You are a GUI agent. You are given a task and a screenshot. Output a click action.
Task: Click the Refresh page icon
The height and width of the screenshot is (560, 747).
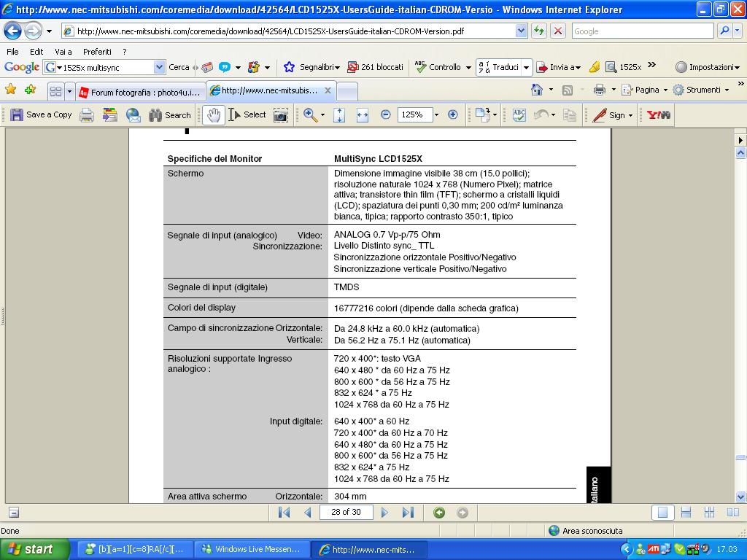coord(539,31)
